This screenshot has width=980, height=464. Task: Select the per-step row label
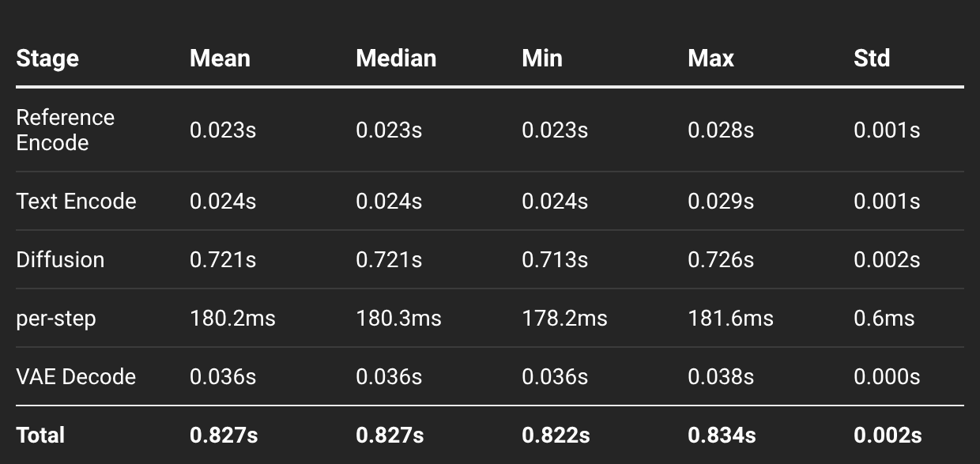[56, 318]
